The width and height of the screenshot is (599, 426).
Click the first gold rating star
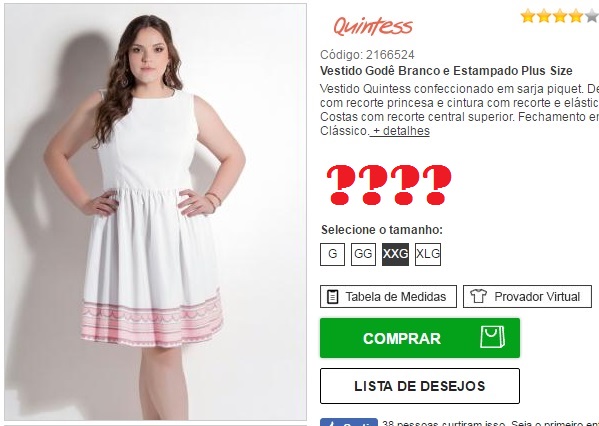pos(528,16)
